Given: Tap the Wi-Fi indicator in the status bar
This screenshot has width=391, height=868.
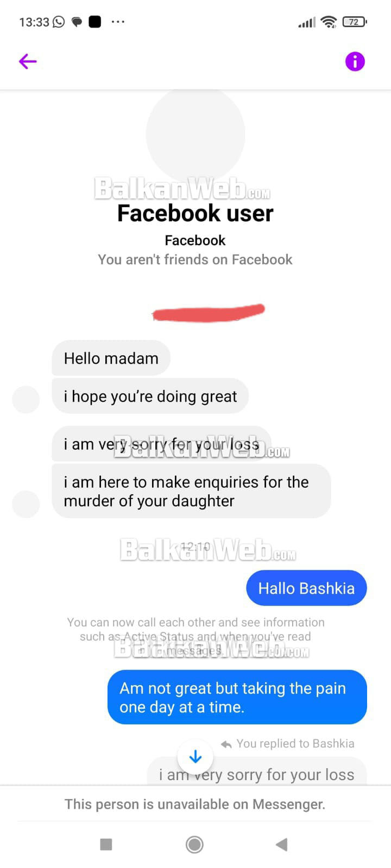Looking at the screenshot, I should coord(329,22).
